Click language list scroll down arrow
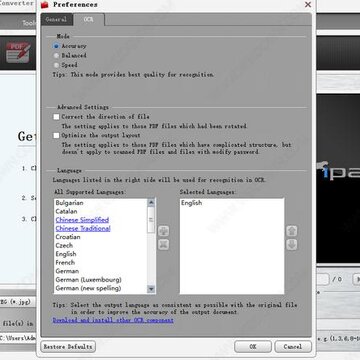This screenshot has height=360, width=360. [151, 289]
